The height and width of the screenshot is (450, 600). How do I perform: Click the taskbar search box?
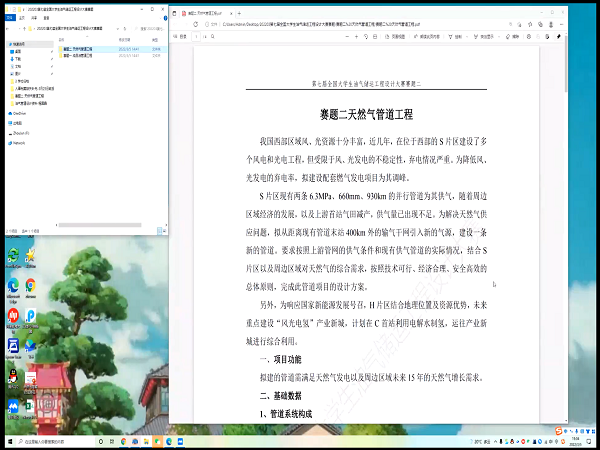[x=54, y=442]
